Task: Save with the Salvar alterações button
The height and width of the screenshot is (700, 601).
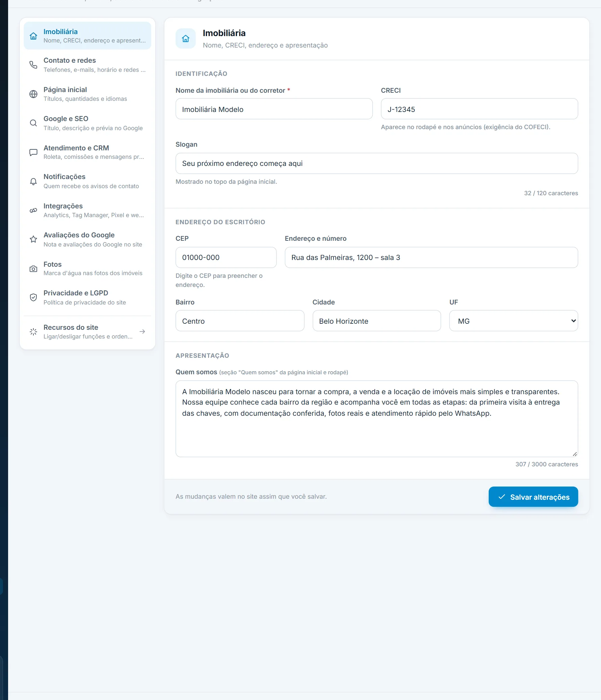Action: click(x=533, y=497)
